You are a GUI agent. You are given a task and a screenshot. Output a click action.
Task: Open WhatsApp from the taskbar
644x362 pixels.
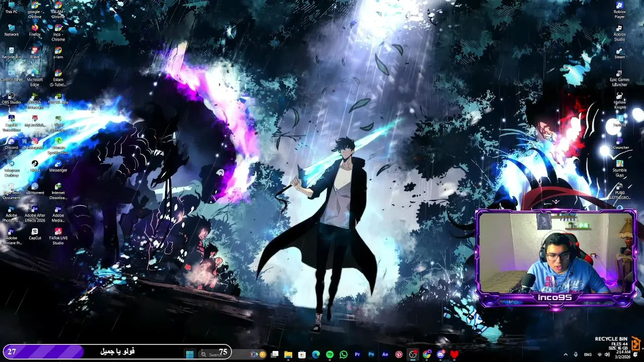344,354
